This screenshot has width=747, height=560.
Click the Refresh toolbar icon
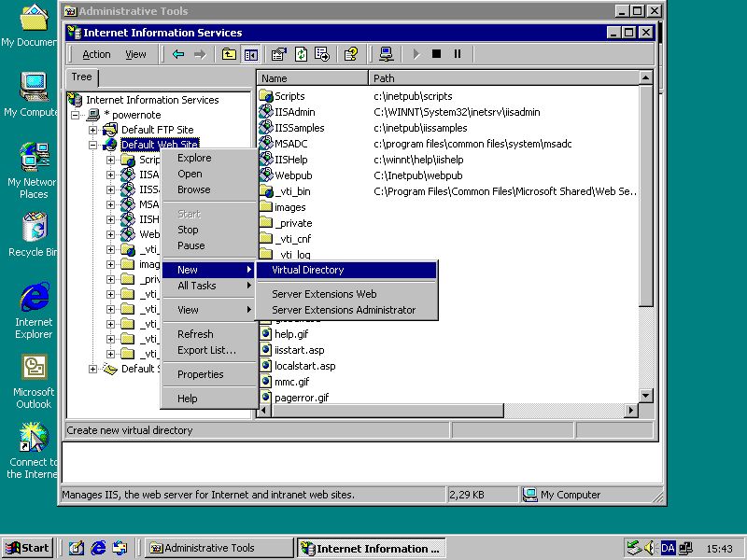tap(301, 54)
